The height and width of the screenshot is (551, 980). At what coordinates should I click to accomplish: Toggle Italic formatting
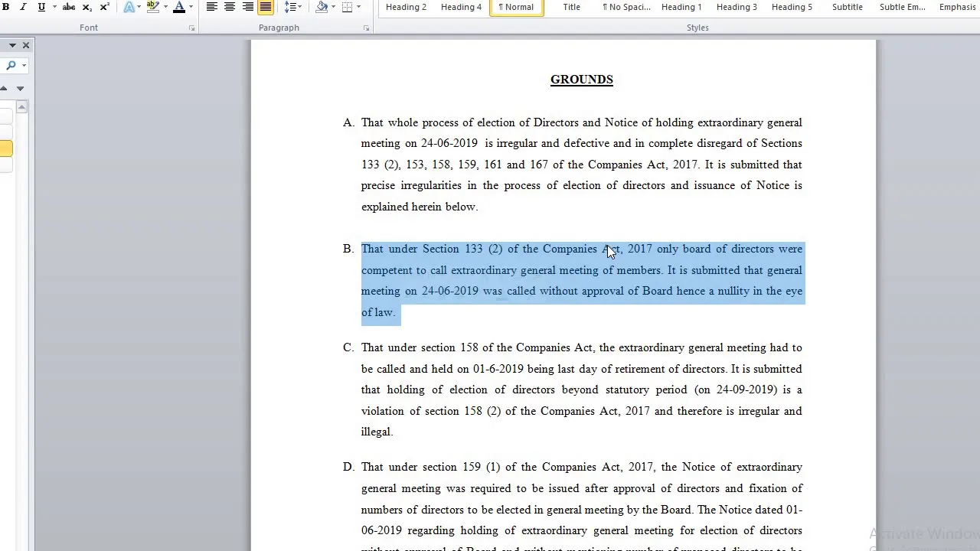click(23, 7)
